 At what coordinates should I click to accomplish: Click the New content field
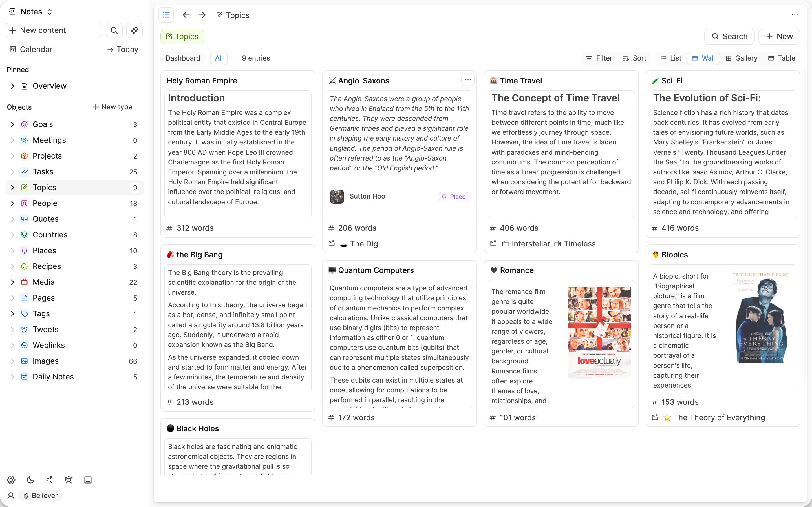coord(53,30)
